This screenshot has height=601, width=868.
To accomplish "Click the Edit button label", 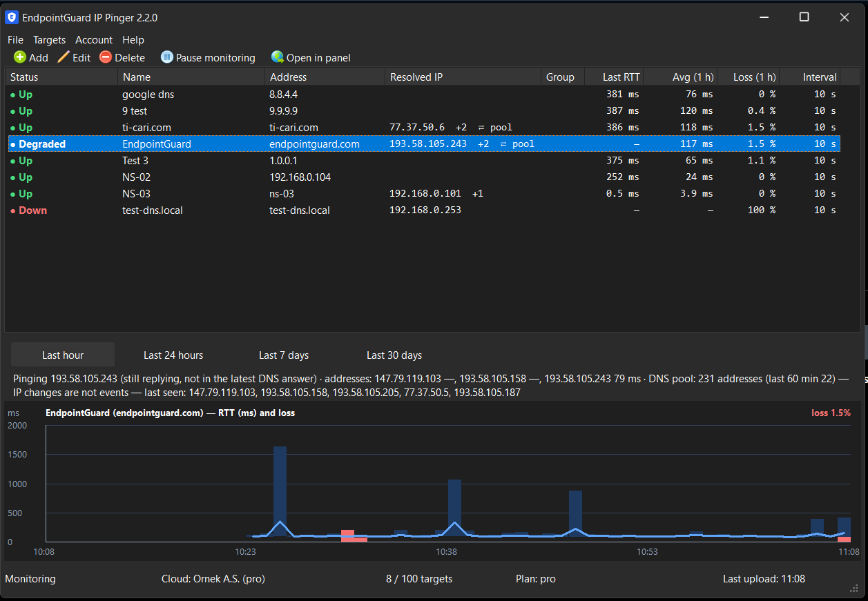I will click(x=81, y=58).
